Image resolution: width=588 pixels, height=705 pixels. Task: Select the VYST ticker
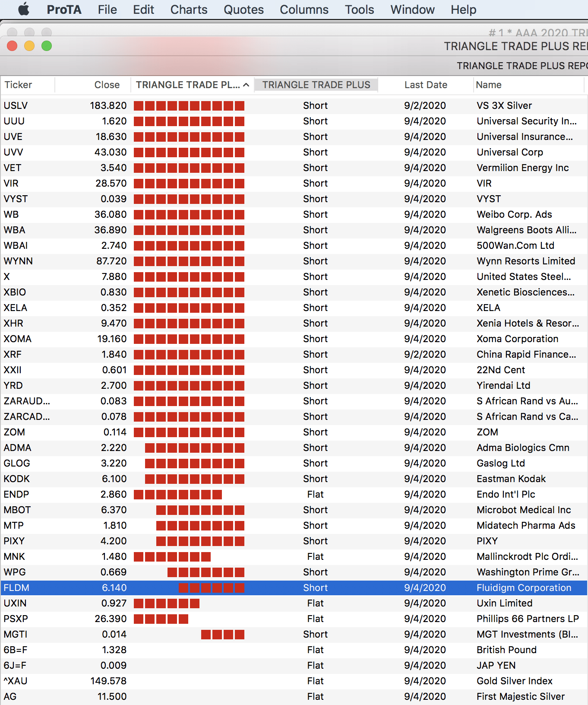click(x=16, y=199)
